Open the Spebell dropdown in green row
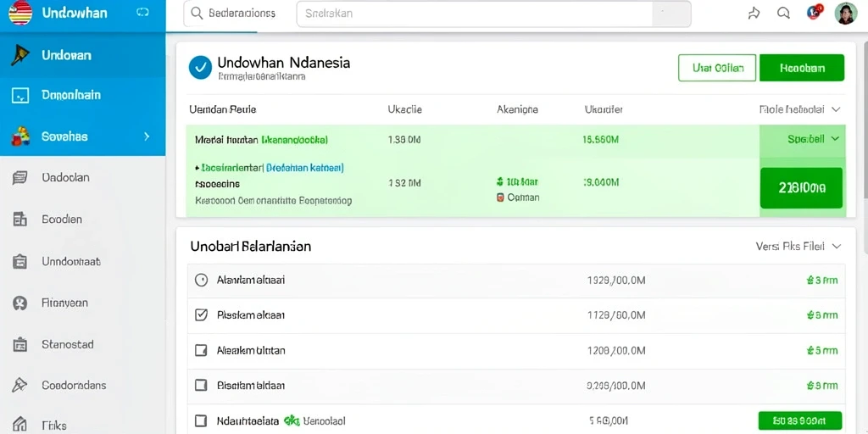Image resolution: width=868 pixels, height=434 pixels. [813, 139]
